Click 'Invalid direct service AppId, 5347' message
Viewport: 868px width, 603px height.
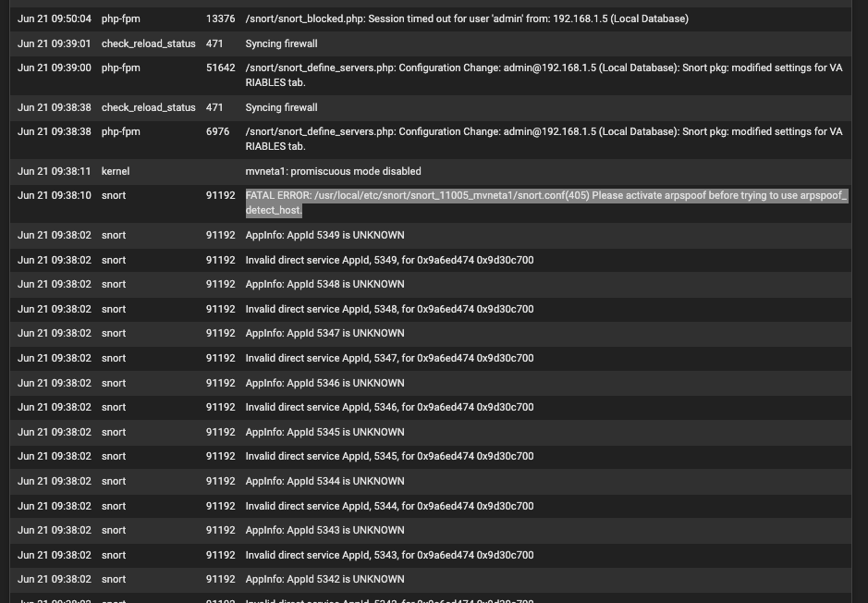click(x=389, y=358)
